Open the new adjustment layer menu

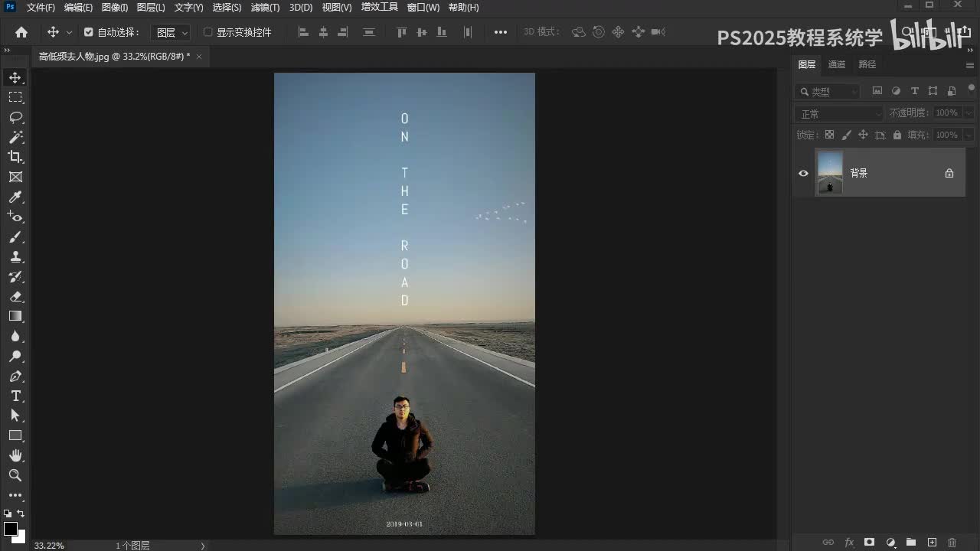tap(890, 542)
